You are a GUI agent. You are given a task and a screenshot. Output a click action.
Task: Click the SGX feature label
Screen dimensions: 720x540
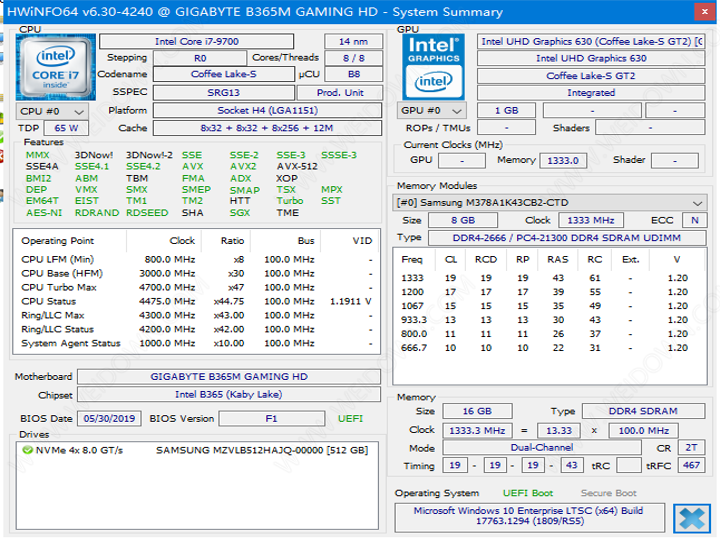pyautogui.click(x=240, y=213)
